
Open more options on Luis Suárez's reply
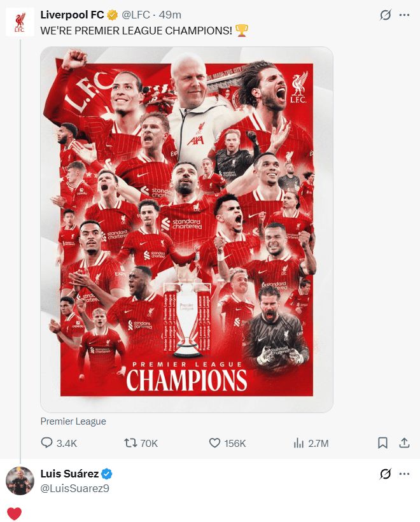[404, 474]
